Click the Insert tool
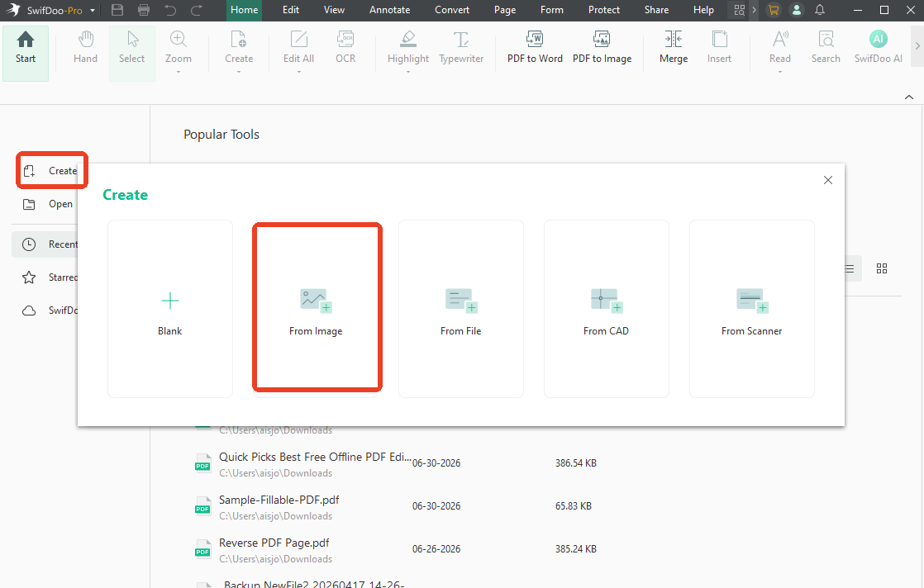924x588 pixels. click(x=720, y=48)
